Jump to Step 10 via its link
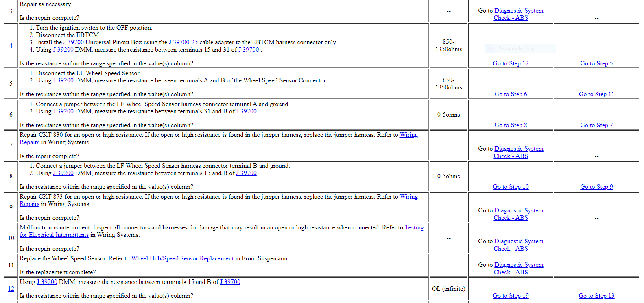Screen dimensions: 644x303 pos(511,187)
